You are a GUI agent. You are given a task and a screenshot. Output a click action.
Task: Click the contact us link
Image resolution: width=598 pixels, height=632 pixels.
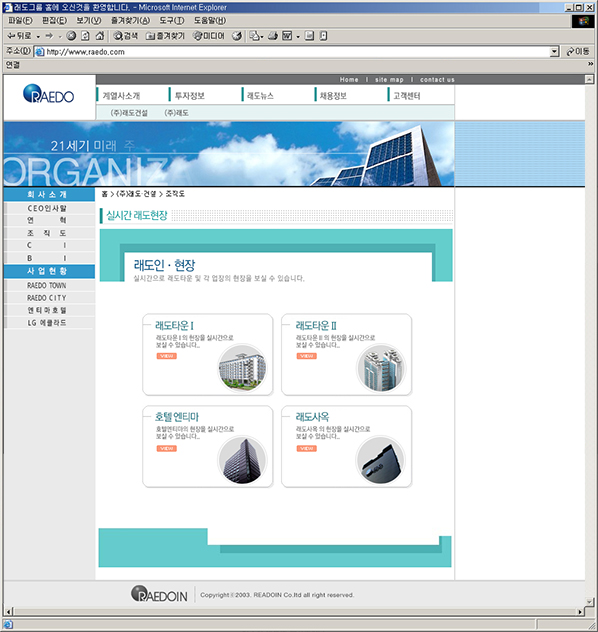pos(437,79)
